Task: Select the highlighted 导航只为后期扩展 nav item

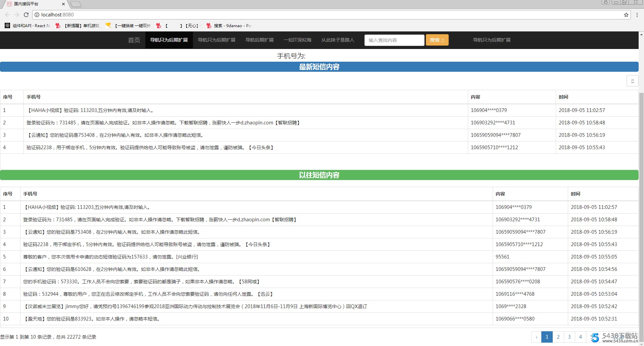Action: [x=169, y=40]
